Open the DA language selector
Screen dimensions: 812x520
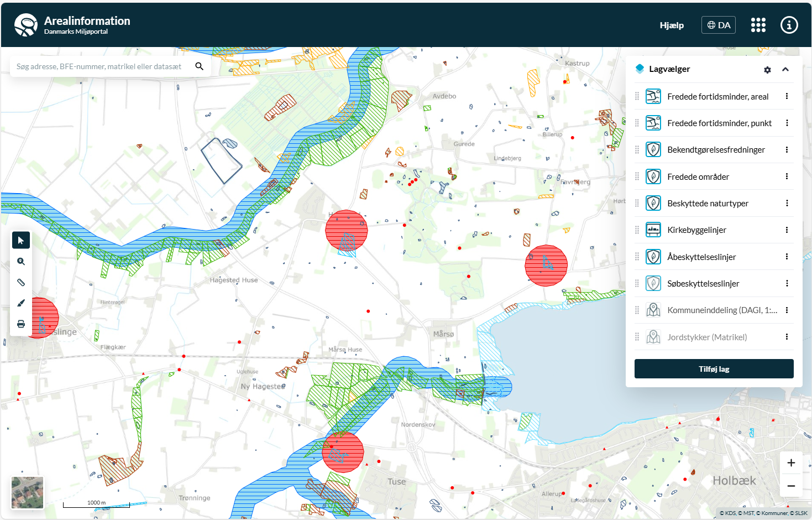click(719, 25)
